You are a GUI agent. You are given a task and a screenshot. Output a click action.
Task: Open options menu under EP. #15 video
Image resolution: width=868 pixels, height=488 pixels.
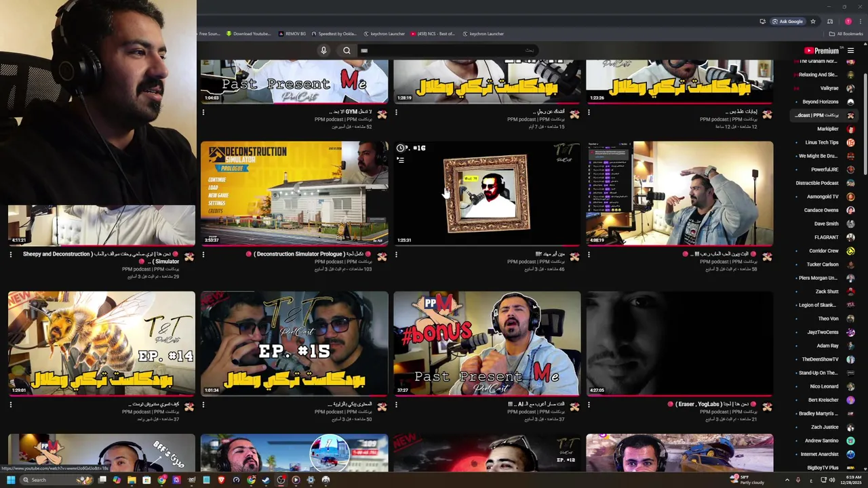(203, 405)
